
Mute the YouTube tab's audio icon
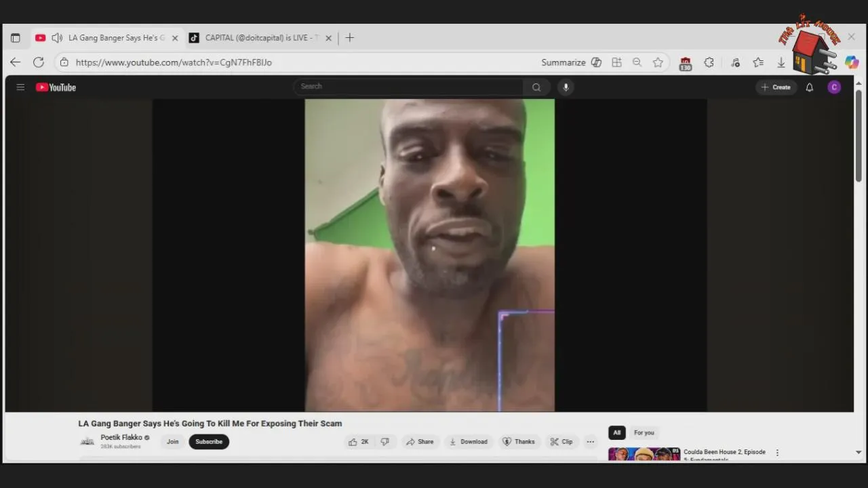57,38
